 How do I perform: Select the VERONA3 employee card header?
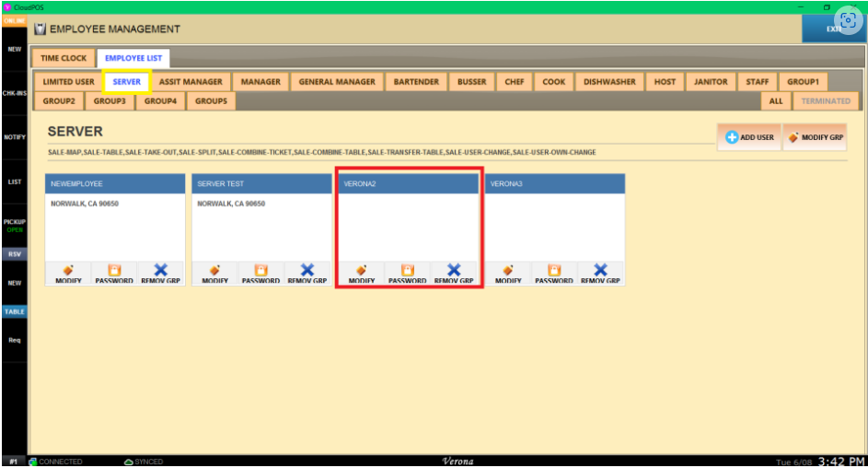[554, 183]
